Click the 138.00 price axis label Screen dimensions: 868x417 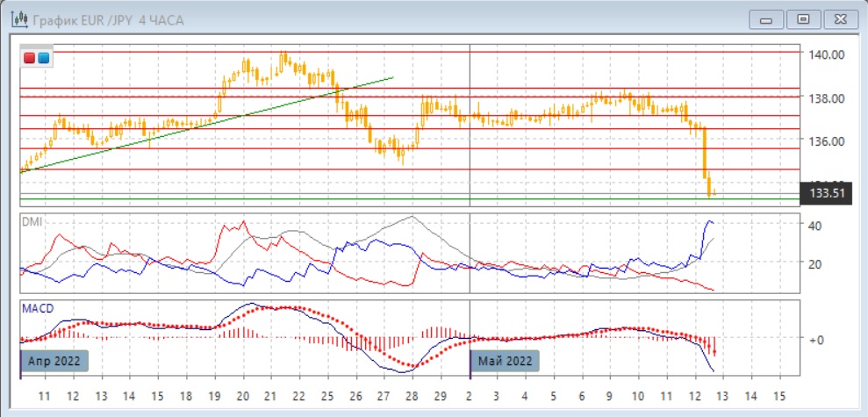click(x=826, y=98)
